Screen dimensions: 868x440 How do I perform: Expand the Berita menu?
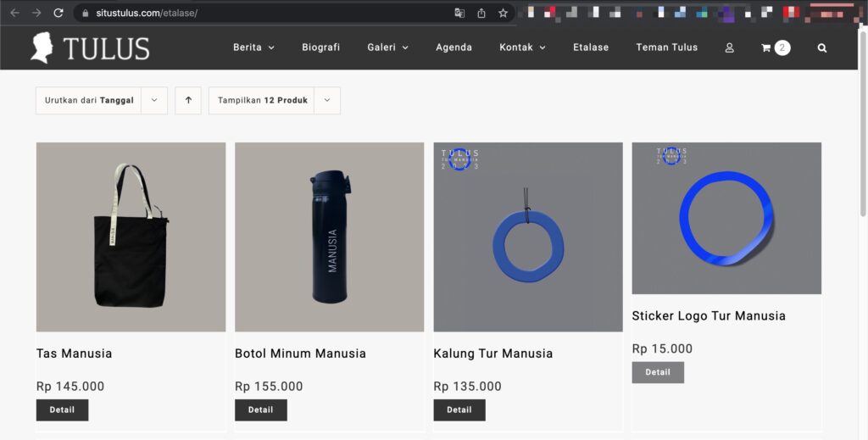[x=253, y=47]
